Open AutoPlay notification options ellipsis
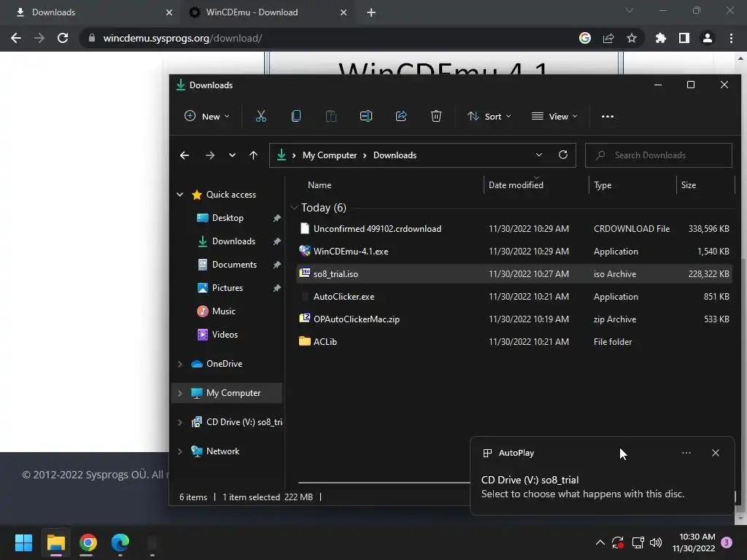 [x=686, y=453]
